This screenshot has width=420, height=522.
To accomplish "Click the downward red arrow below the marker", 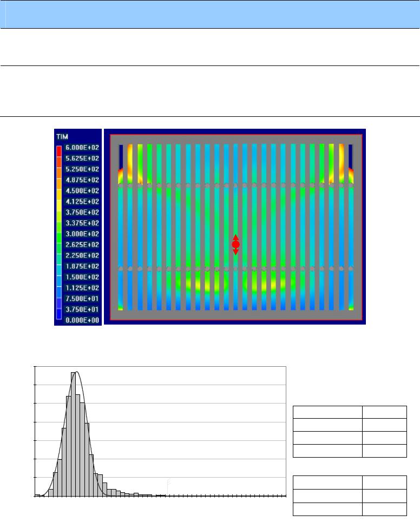I will tap(235, 252).
